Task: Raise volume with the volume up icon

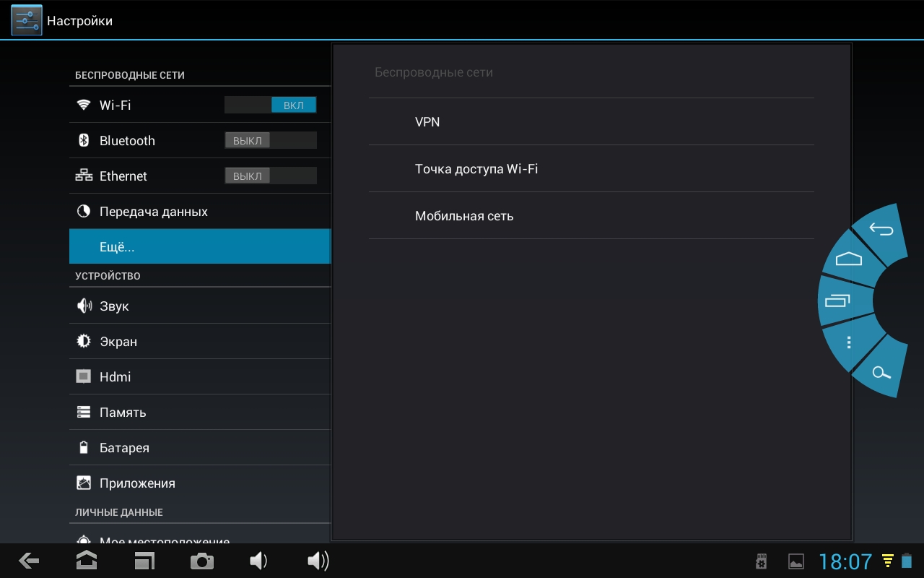Action: tap(318, 561)
